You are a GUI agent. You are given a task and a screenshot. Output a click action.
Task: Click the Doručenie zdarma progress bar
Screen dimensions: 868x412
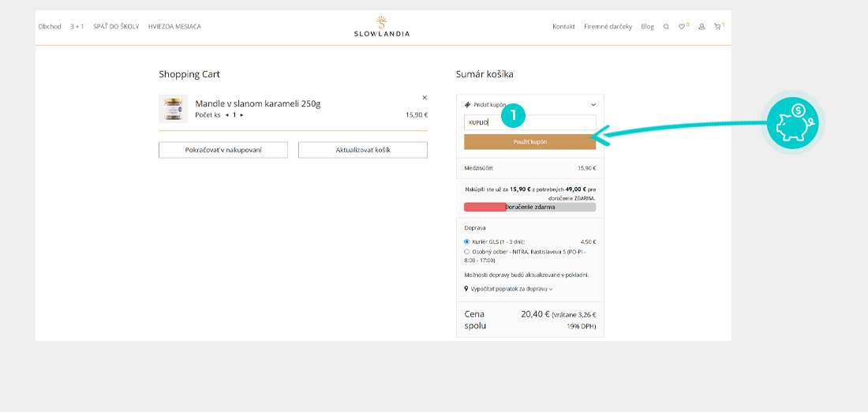click(x=529, y=207)
